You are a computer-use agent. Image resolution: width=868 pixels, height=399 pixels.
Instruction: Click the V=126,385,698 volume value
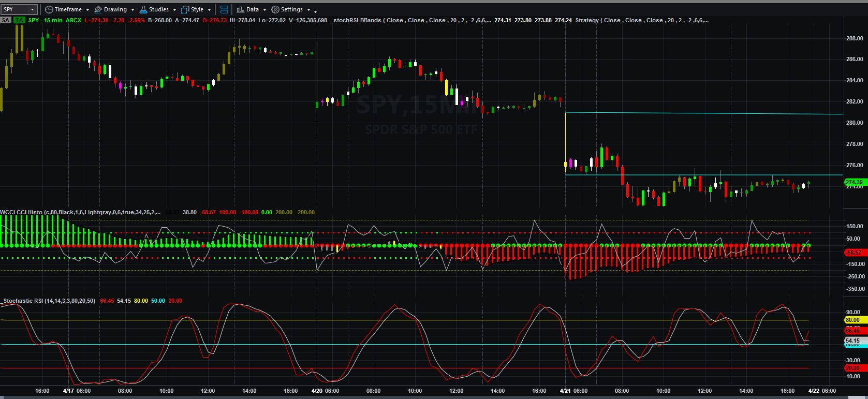(x=308, y=20)
